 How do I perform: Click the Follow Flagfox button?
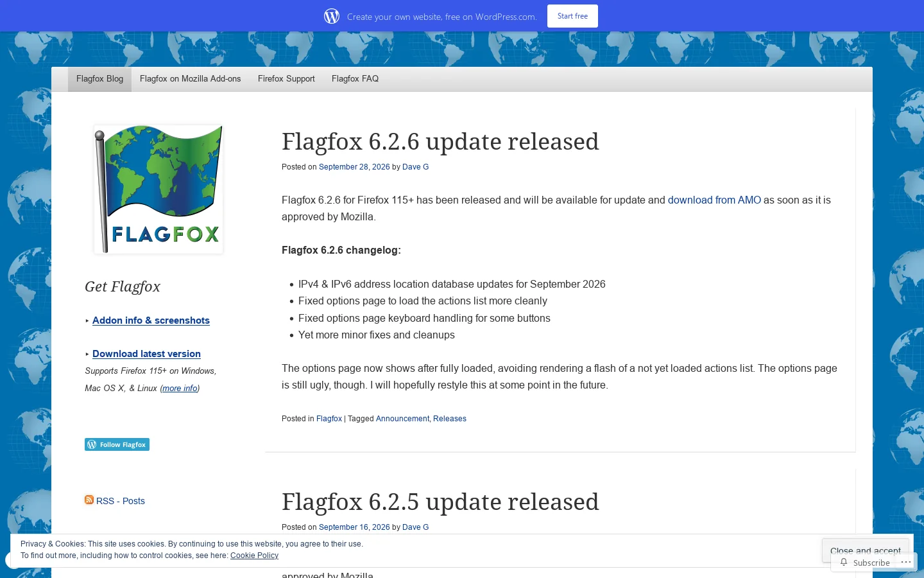point(117,444)
